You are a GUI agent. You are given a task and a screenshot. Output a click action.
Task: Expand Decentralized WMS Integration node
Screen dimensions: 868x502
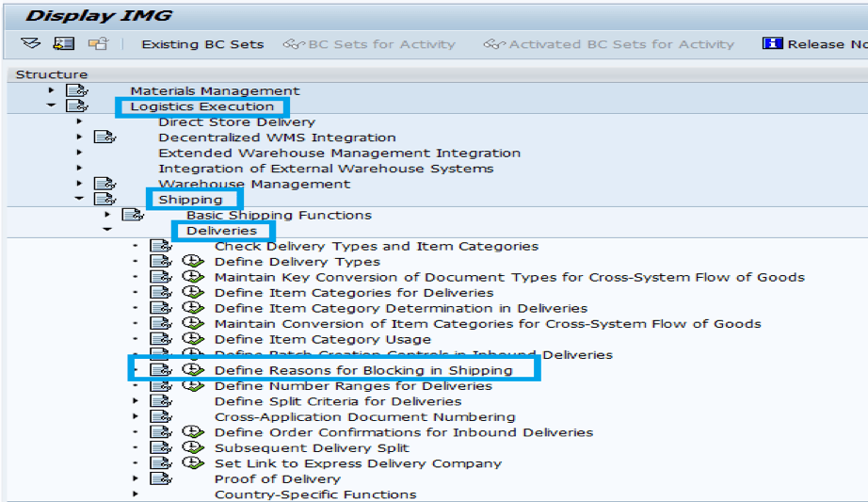(79, 137)
